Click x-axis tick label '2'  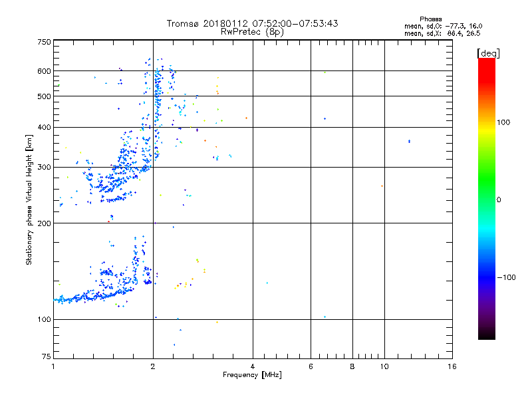click(x=153, y=366)
